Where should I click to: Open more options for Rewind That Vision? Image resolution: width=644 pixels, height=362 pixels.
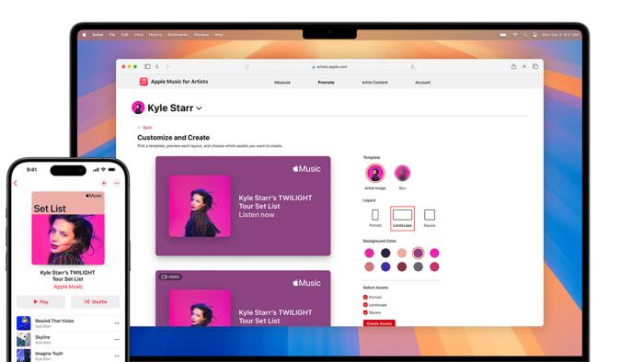117,323
